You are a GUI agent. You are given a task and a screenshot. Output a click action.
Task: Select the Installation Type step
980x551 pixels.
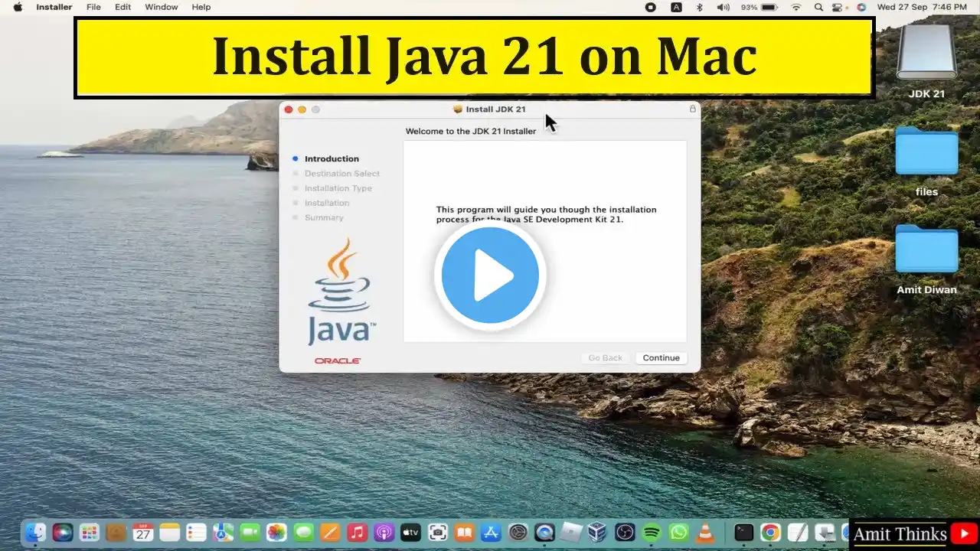[338, 188]
